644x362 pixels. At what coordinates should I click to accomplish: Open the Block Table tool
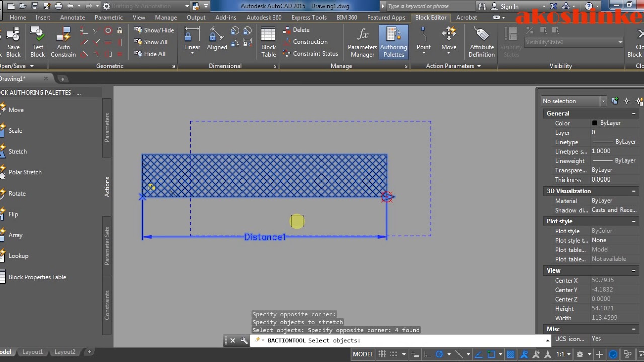[268, 42]
